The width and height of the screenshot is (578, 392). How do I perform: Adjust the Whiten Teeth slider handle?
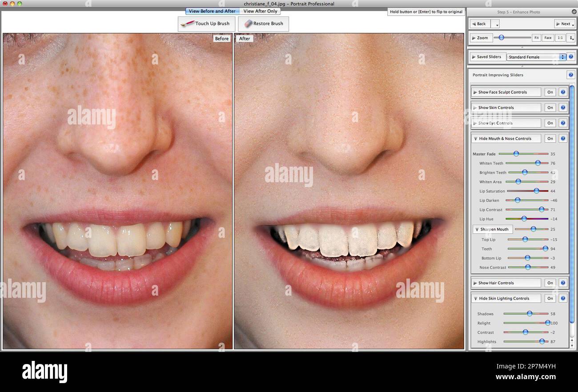(538, 163)
